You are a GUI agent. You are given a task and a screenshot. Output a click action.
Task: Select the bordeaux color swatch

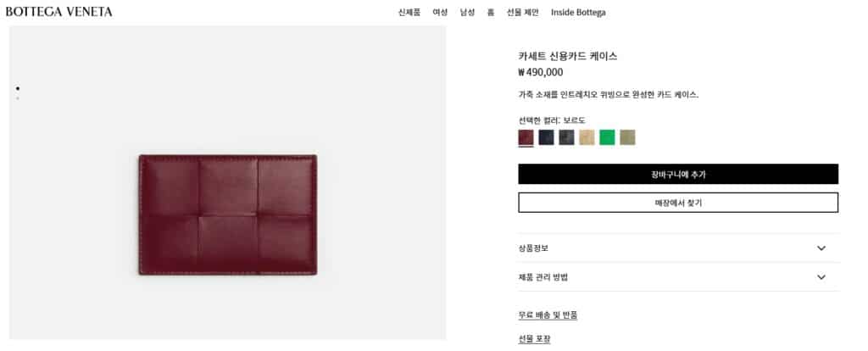click(x=526, y=137)
